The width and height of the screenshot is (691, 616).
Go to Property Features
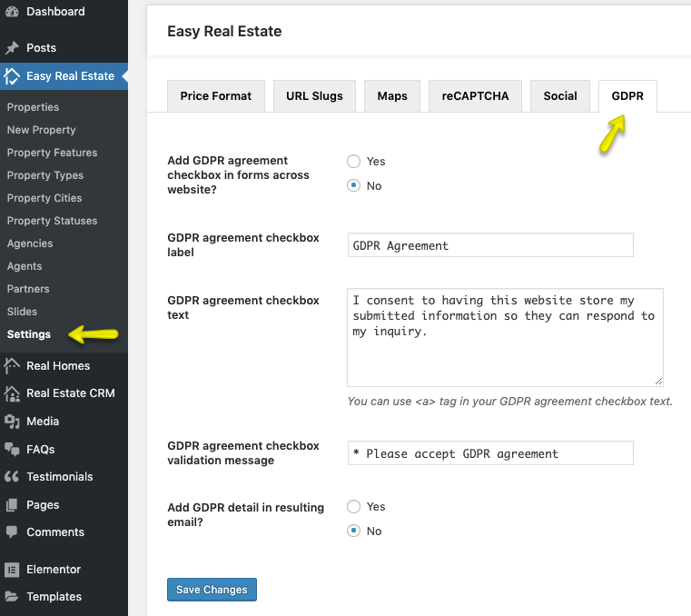[52, 153]
